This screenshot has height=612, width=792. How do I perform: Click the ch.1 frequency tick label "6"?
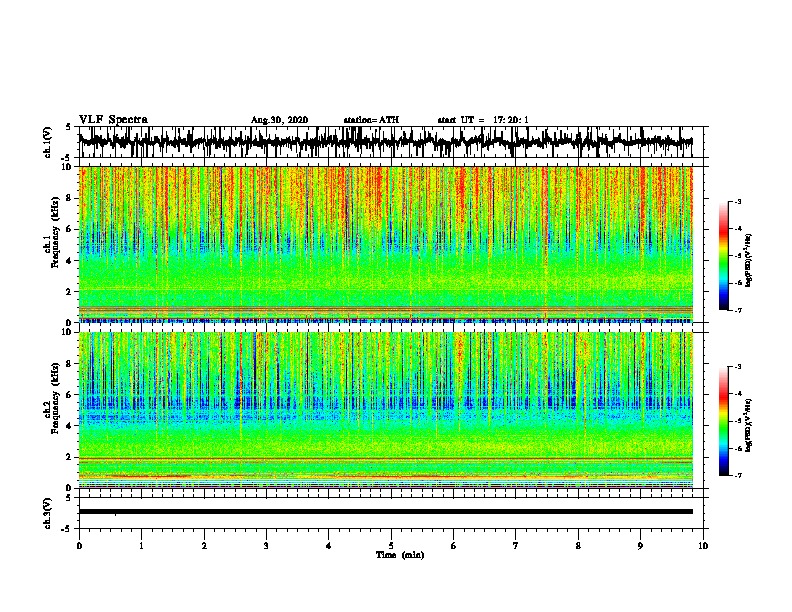click(69, 229)
